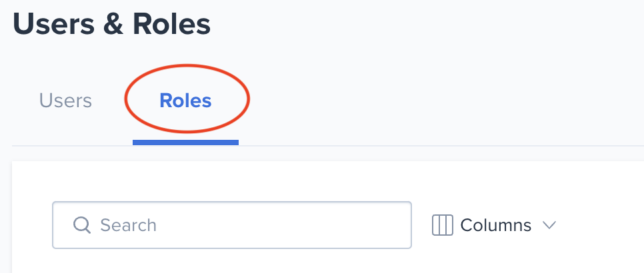
Task: Select the Roles tab
Action: click(x=185, y=101)
